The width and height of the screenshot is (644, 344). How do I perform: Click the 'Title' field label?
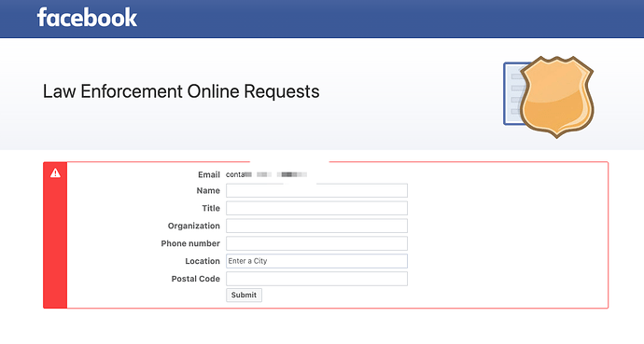211,208
